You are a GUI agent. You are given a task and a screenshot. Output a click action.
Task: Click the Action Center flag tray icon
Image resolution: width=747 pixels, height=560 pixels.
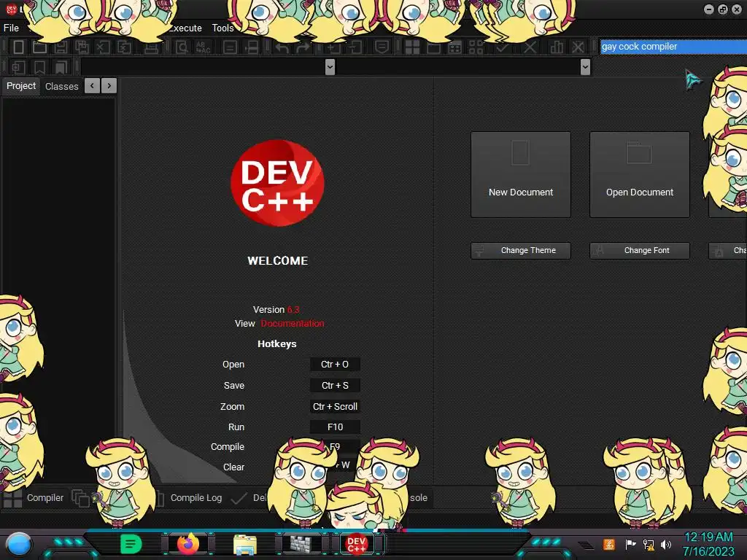coord(630,544)
